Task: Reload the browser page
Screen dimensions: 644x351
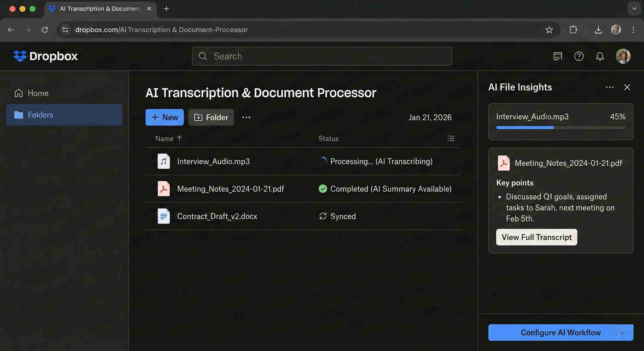Action: tap(45, 30)
